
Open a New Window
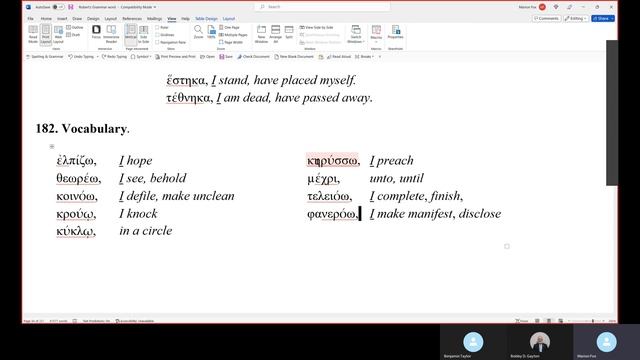coord(261,34)
